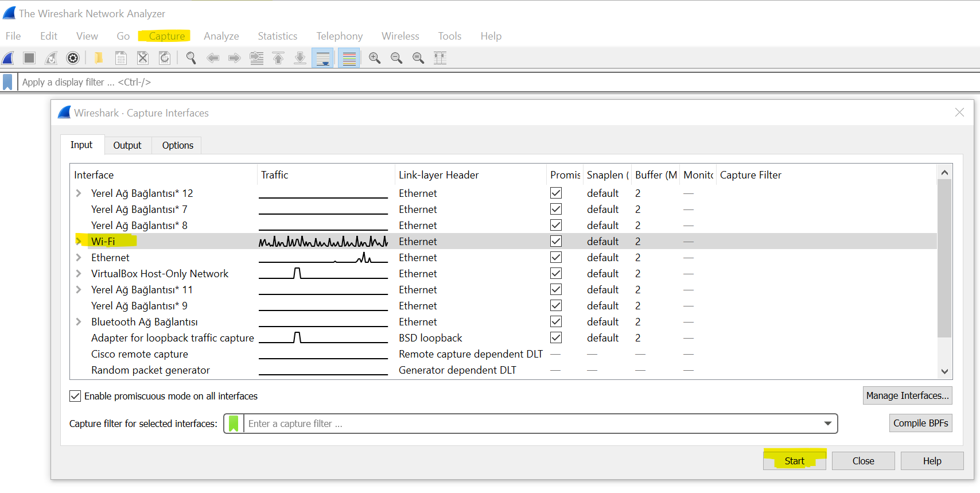The image size is (980, 493).
Task: Open Manage Interfaces dialog
Action: click(x=908, y=395)
